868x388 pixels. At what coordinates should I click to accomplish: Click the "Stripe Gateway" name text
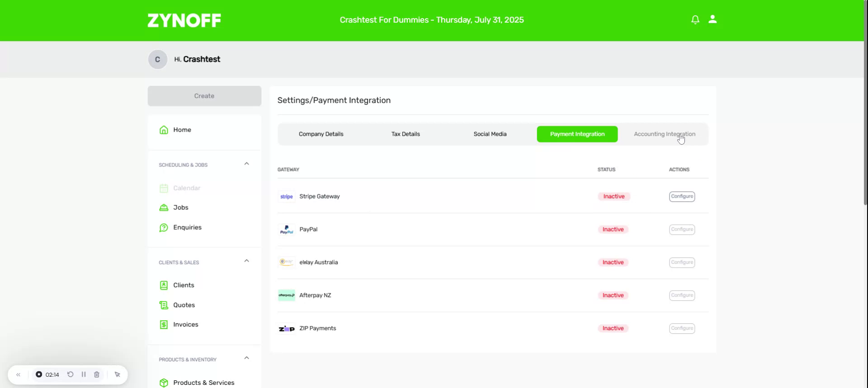(x=320, y=197)
